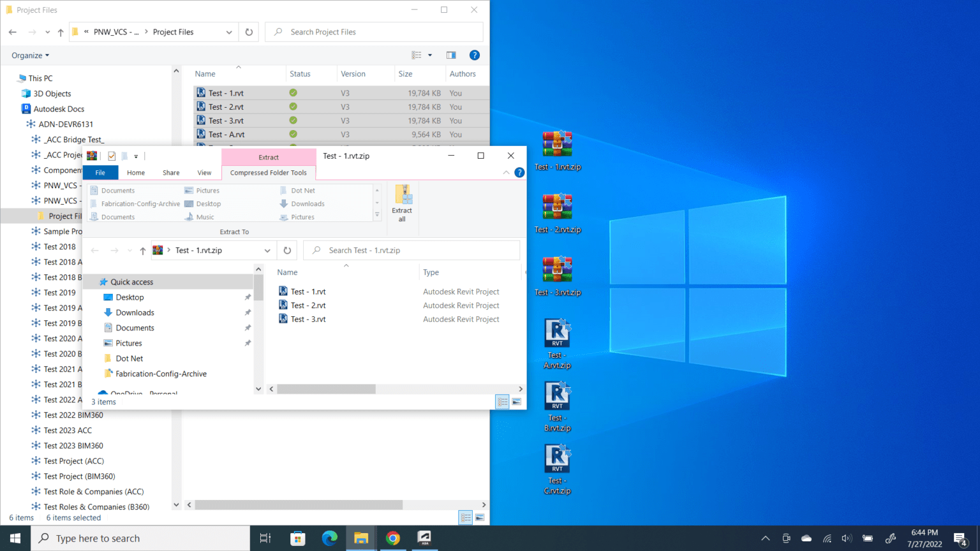Click inside the Search Project Files box
980x551 pixels.
tap(374, 31)
